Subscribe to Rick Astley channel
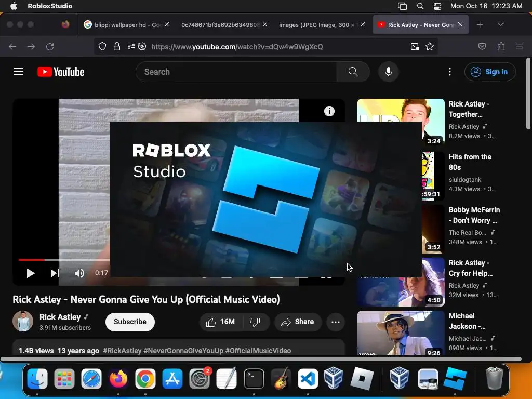This screenshot has width=532, height=399. pos(130,322)
